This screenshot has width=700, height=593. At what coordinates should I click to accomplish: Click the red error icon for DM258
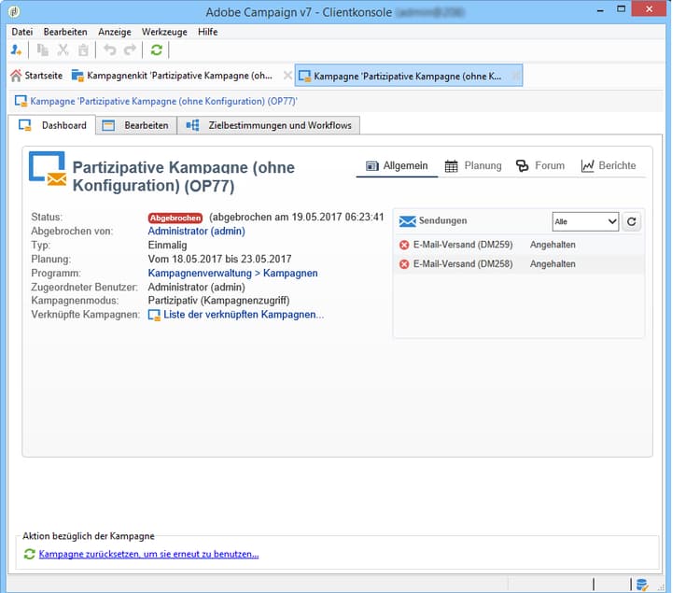click(x=404, y=264)
